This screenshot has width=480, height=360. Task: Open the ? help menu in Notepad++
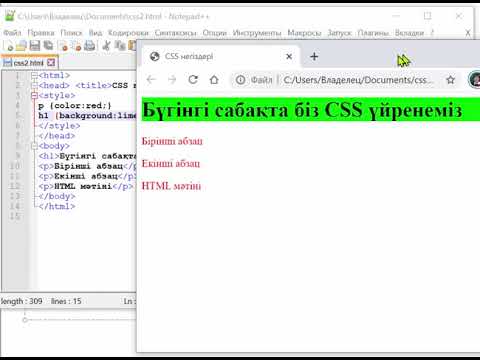tap(432, 33)
